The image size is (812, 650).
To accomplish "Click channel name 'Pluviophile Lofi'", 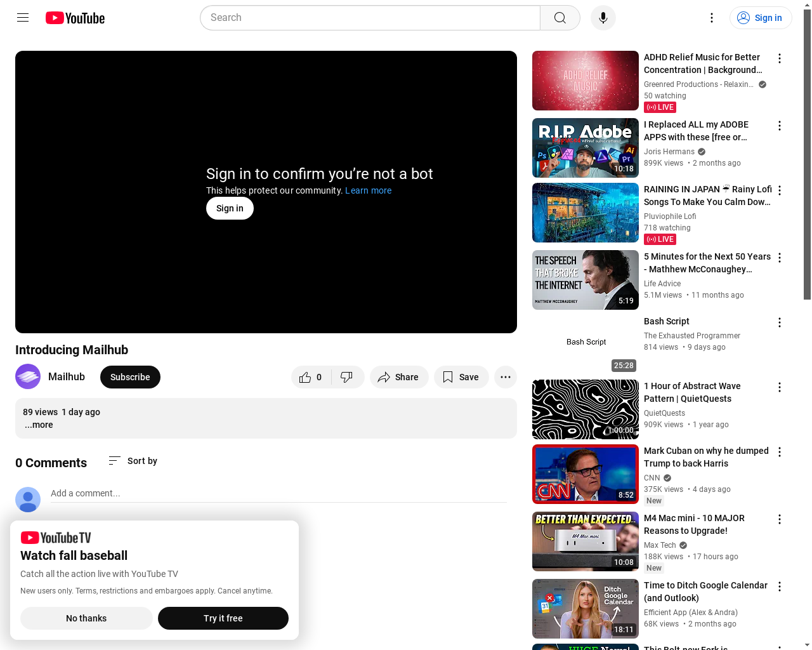I will (670, 216).
